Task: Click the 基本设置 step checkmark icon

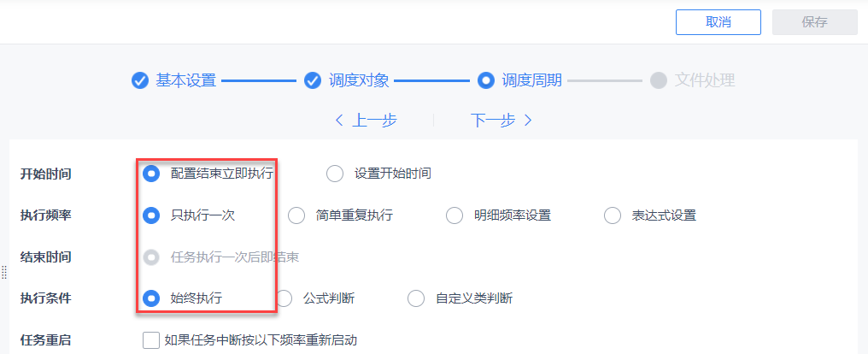Action: tap(140, 80)
